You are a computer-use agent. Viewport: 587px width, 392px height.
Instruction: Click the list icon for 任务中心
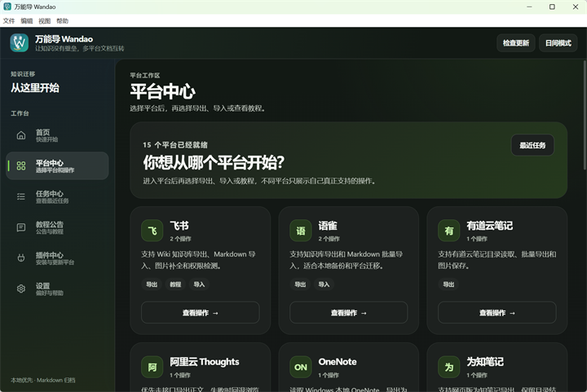(21, 196)
